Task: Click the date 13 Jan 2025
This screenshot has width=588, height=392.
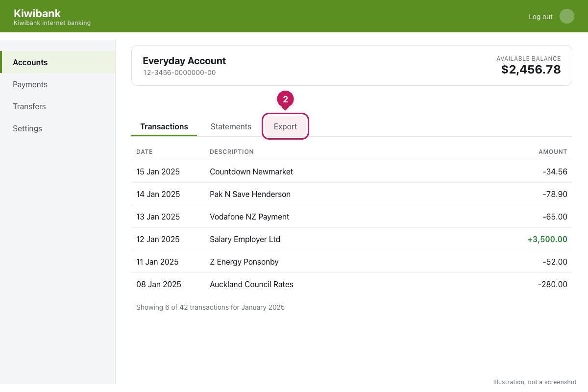Action: (158, 217)
